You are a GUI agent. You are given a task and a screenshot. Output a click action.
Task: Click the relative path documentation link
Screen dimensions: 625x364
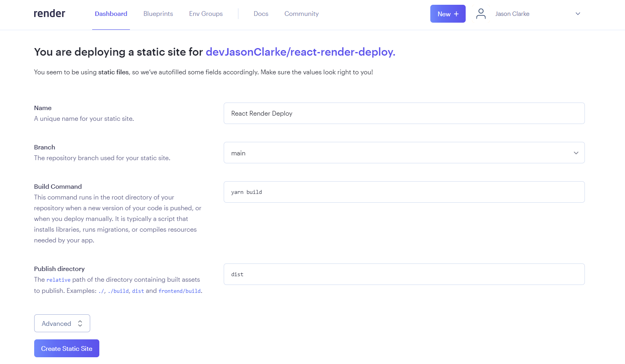point(58,280)
